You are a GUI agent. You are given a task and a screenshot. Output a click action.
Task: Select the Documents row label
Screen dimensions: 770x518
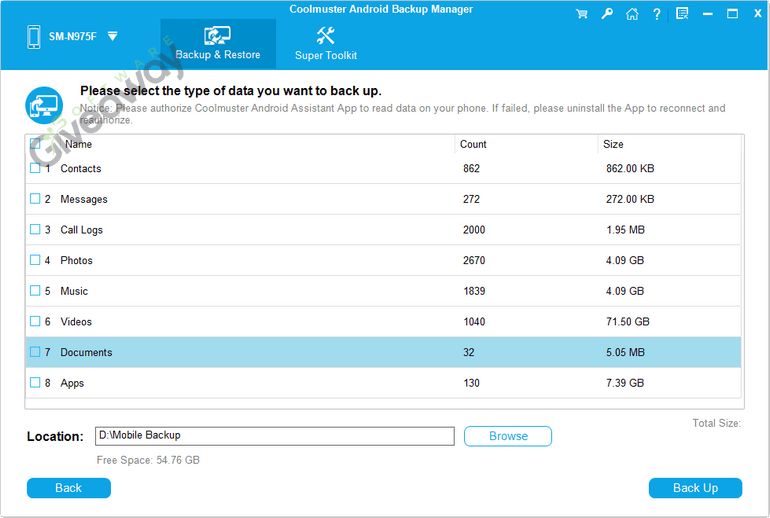tap(86, 353)
